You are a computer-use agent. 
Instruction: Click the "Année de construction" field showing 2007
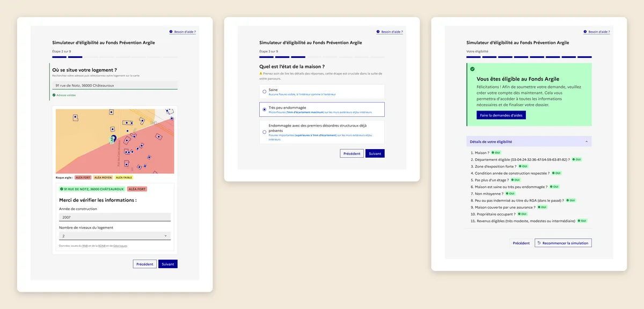(115, 217)
